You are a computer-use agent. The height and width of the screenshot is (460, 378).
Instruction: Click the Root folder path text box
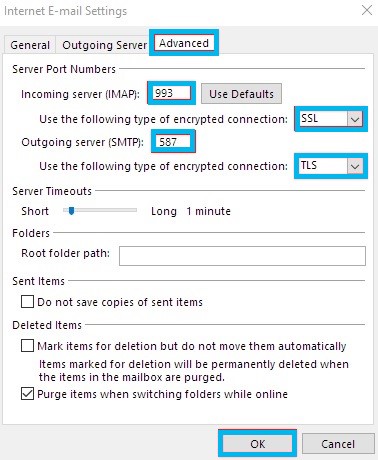[x=242, y=256]
